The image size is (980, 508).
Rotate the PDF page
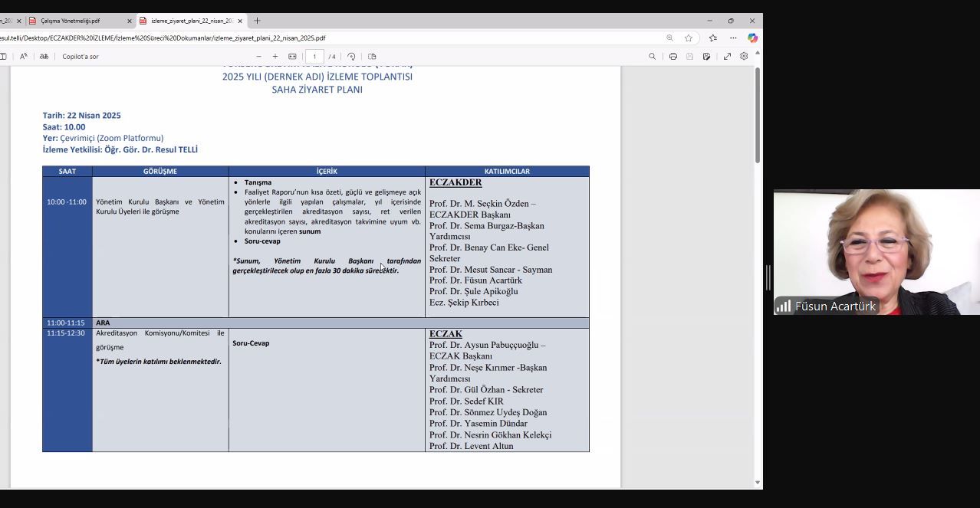351,57
